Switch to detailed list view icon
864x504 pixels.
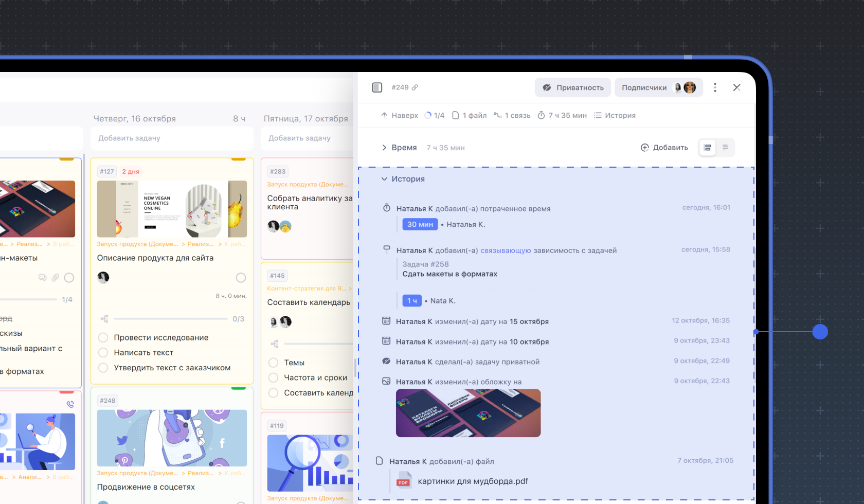pos(708,148)
